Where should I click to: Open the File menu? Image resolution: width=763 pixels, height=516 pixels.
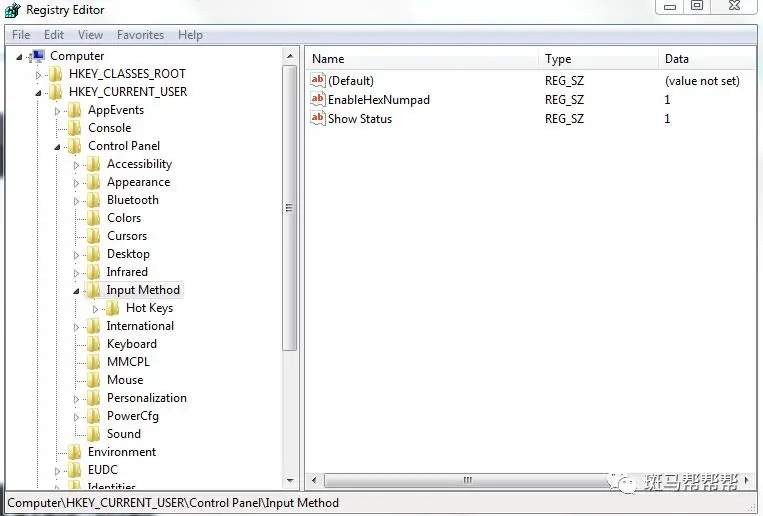21,35
